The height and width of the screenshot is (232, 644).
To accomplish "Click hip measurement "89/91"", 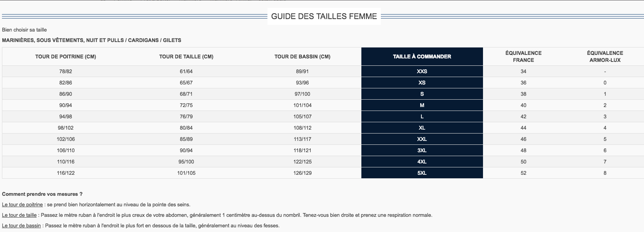I will (x=303, y=71).
